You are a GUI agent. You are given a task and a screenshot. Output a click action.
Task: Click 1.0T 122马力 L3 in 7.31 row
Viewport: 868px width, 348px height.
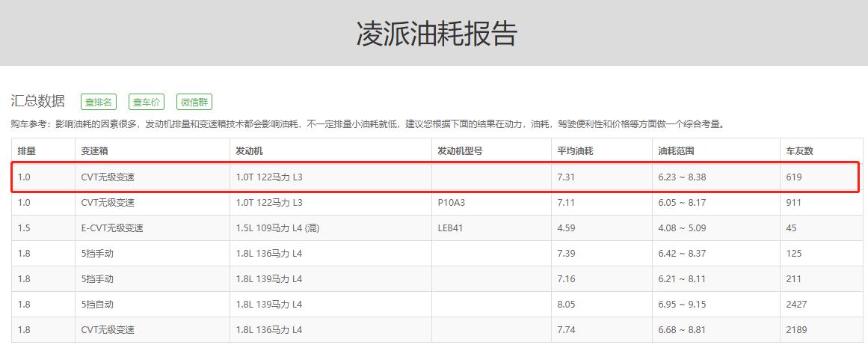pos(269,178)
